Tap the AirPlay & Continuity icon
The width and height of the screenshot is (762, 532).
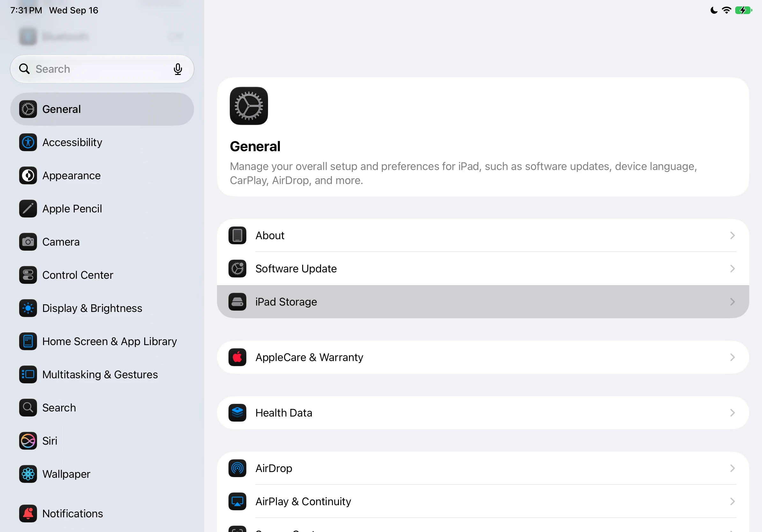(237, 501)
